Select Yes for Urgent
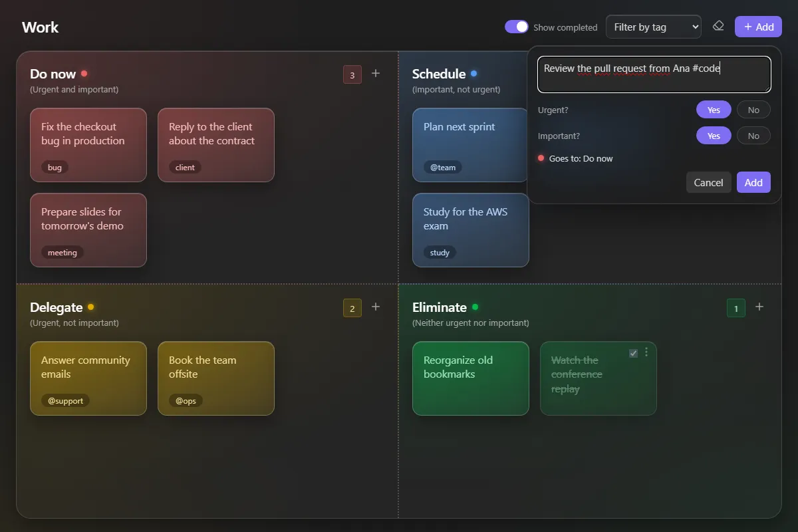The width and height of the screenshot is (798, 532). [x=714, y=110]
